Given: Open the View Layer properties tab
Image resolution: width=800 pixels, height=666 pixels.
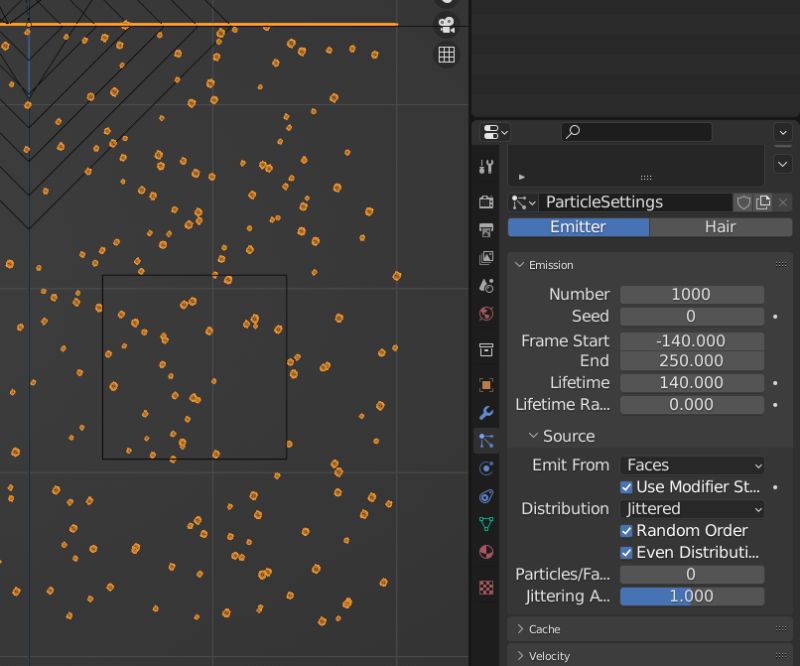Looking at the screenshot, I should click(486, 258).
